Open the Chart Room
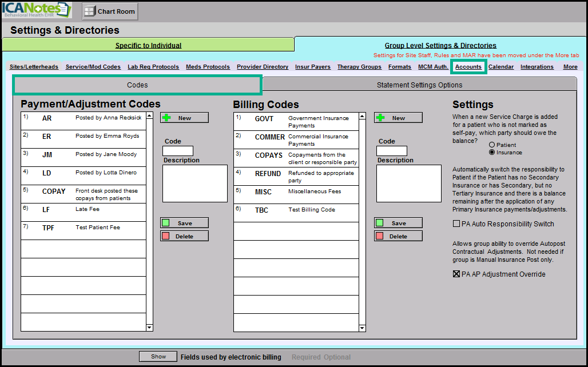The width and height of the screenshot is (588, 367). tap(110, 11)
